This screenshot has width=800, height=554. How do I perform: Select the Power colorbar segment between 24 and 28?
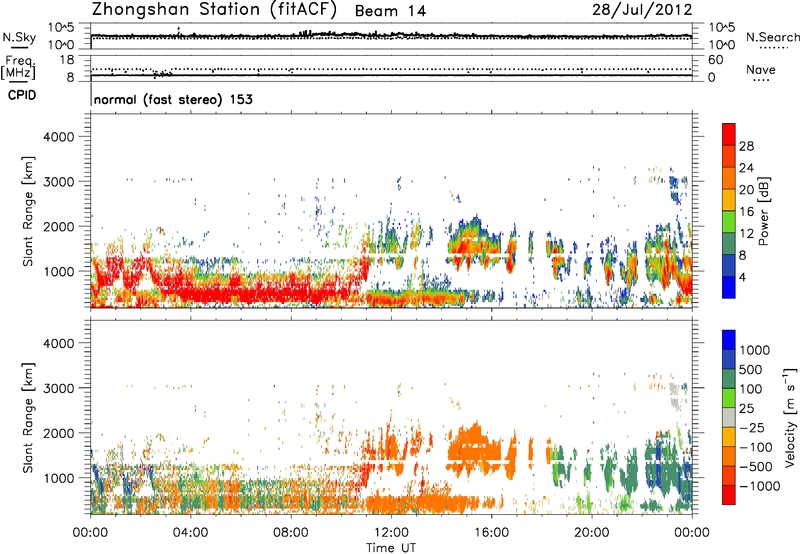pyautogui.click(x=729, y=156)
